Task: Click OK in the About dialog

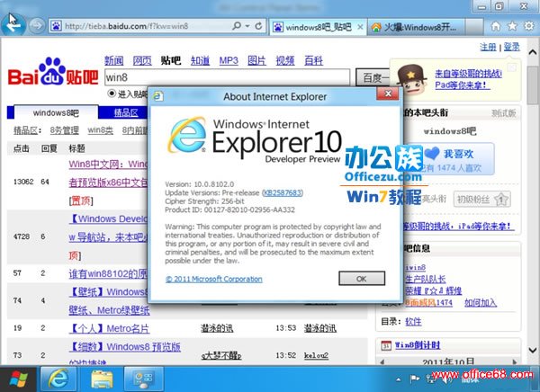Action: pos(362,279)
